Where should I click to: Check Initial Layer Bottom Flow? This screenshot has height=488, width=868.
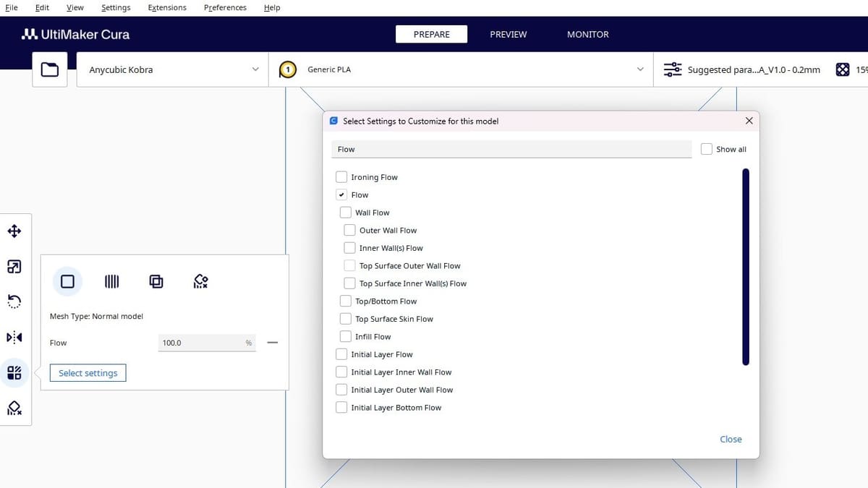point(341,407)
